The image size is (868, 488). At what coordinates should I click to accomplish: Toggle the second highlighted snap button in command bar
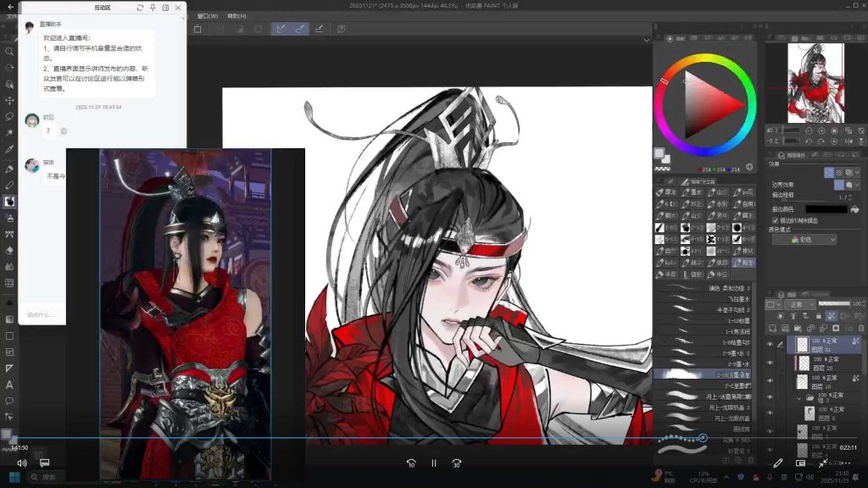point(299,29)
